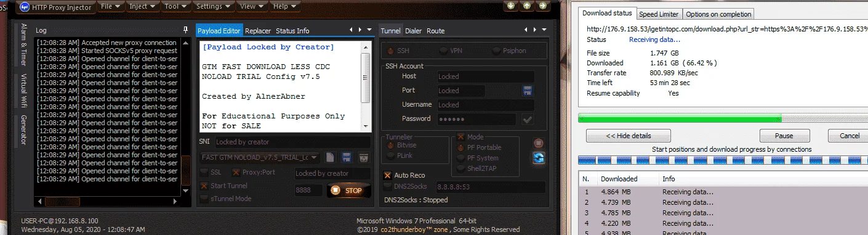
Task: Click the new config file icon
Action: coord(331,157)
